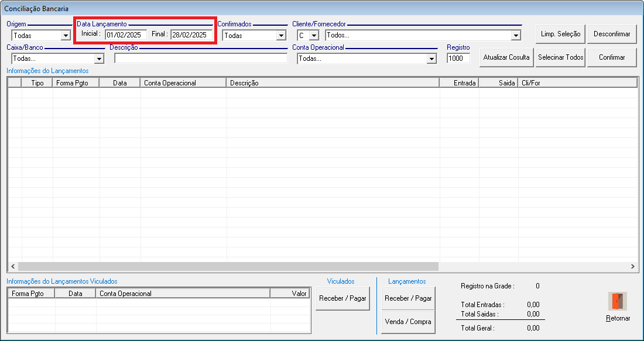Sort by the Entrada column header
The width and height of the screenshot is (644, 341).
tap(459, 83)
